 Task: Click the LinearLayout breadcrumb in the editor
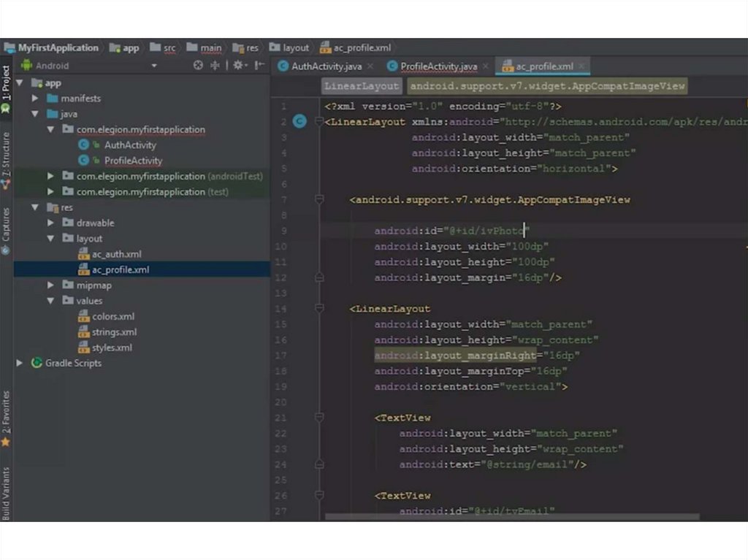[x=362, y=86]
